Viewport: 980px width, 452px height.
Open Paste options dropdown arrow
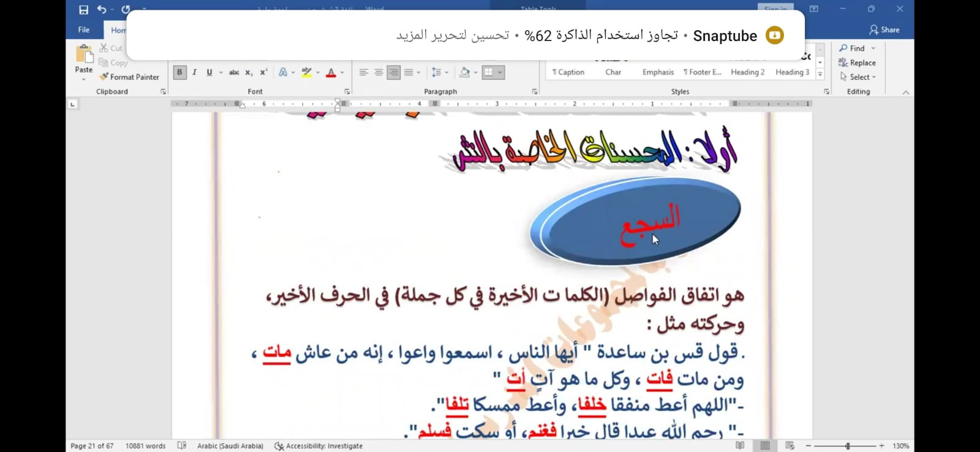(84, 79)
